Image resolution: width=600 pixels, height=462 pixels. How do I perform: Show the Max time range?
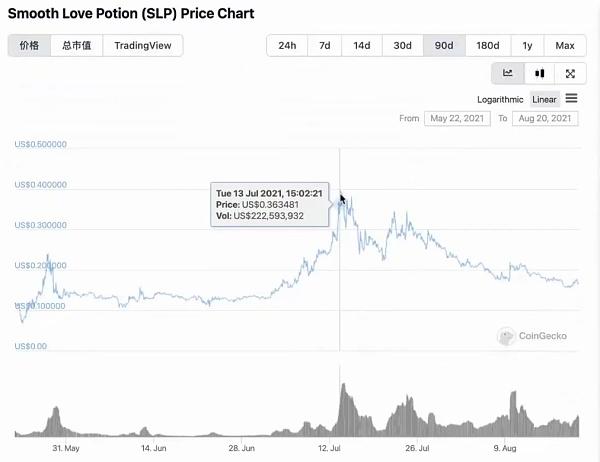point(565,46)
